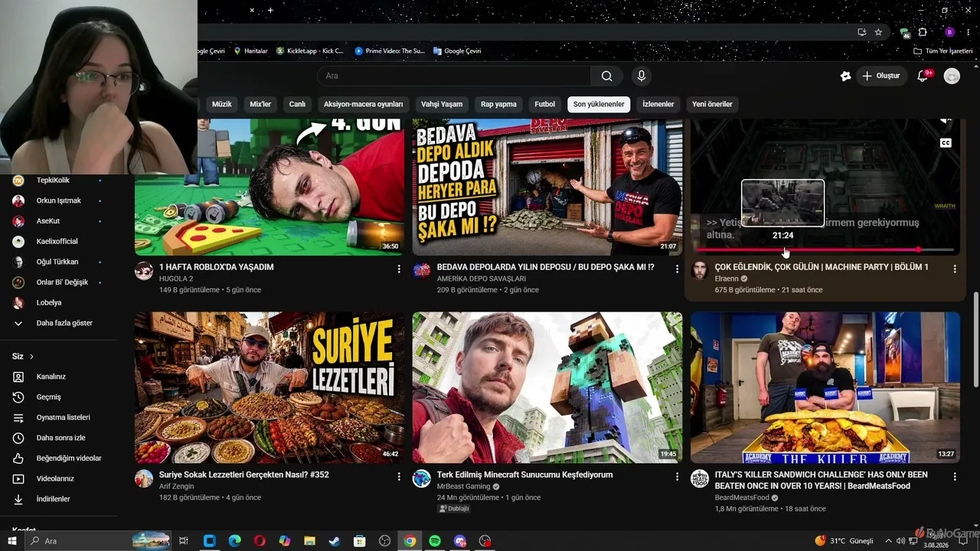This screenshot has width=980, height=551.
Task: Open the 'Orkun Işıtmak' subscription
Action: [59, 201]
